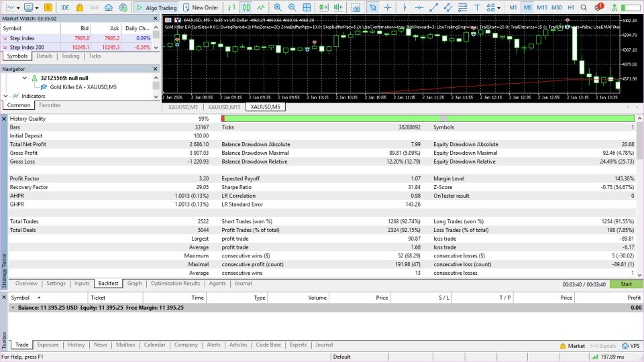Open the search magnifier icon
The width and height of the screenshot is (644, 362).
tap(584, 7)
